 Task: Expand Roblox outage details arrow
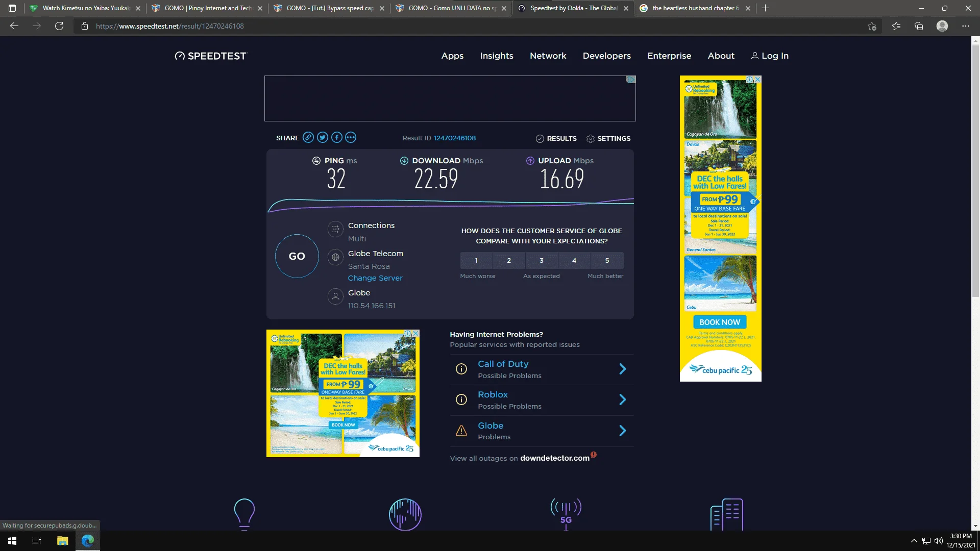623,399
